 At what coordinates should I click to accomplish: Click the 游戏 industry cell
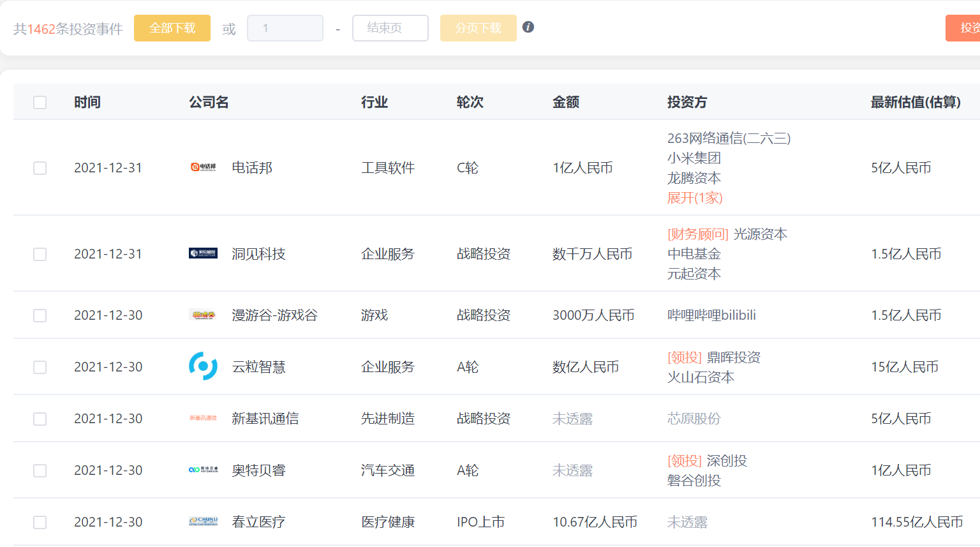(375, 315)
